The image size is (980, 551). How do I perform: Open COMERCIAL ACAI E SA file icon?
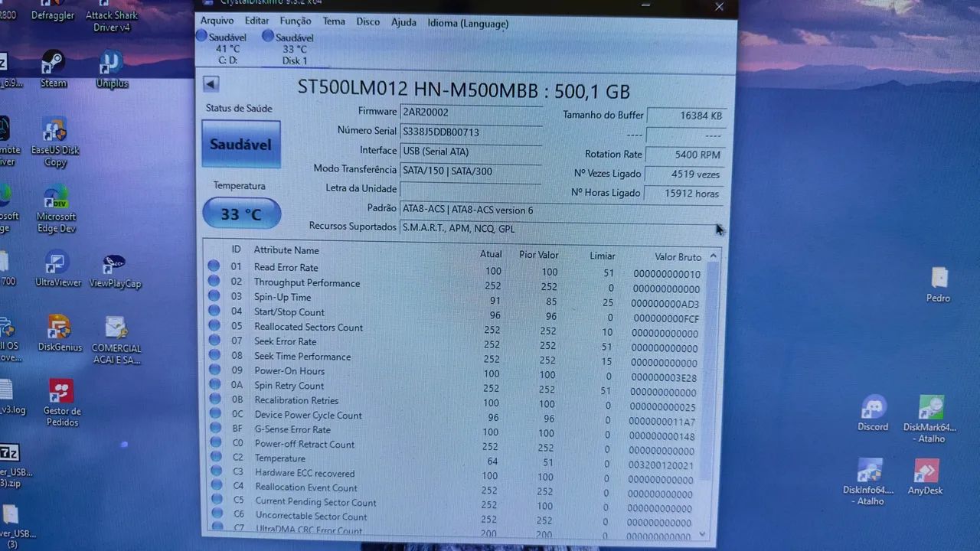pyautogui.click(x=116, y=341)
